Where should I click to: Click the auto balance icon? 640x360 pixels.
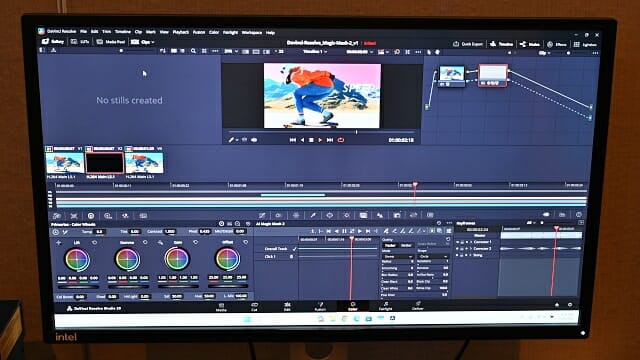point(56,232)
